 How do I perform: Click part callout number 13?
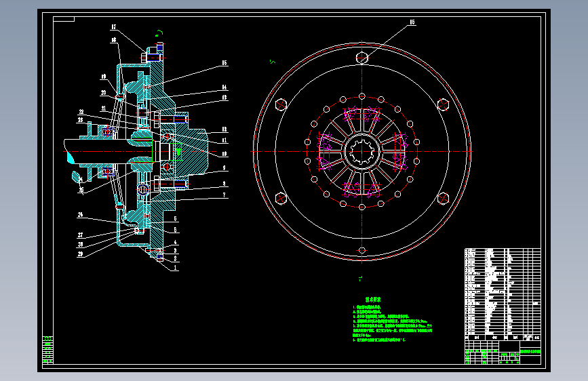coord(224,98)
